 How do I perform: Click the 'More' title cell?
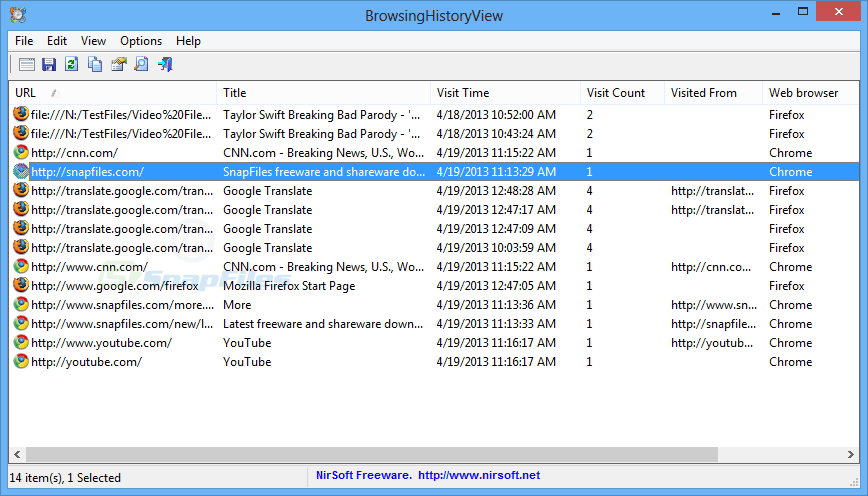pos(237,304)
